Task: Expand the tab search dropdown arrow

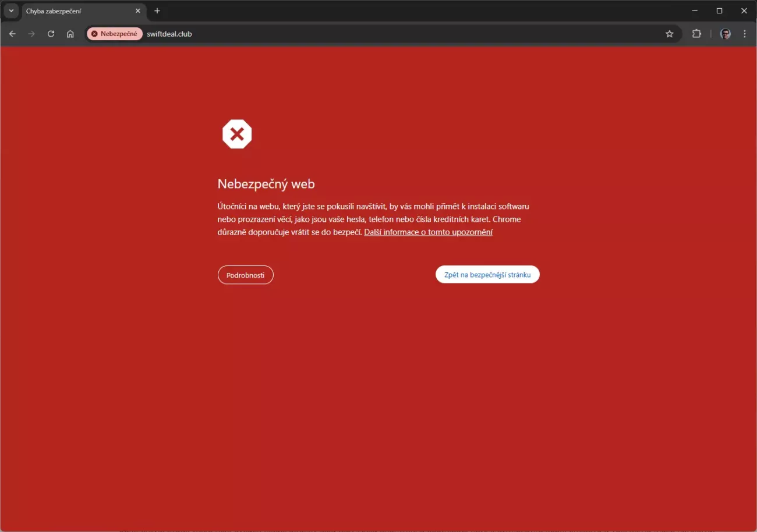Action: pyautogui.click(x=10, y=11)
